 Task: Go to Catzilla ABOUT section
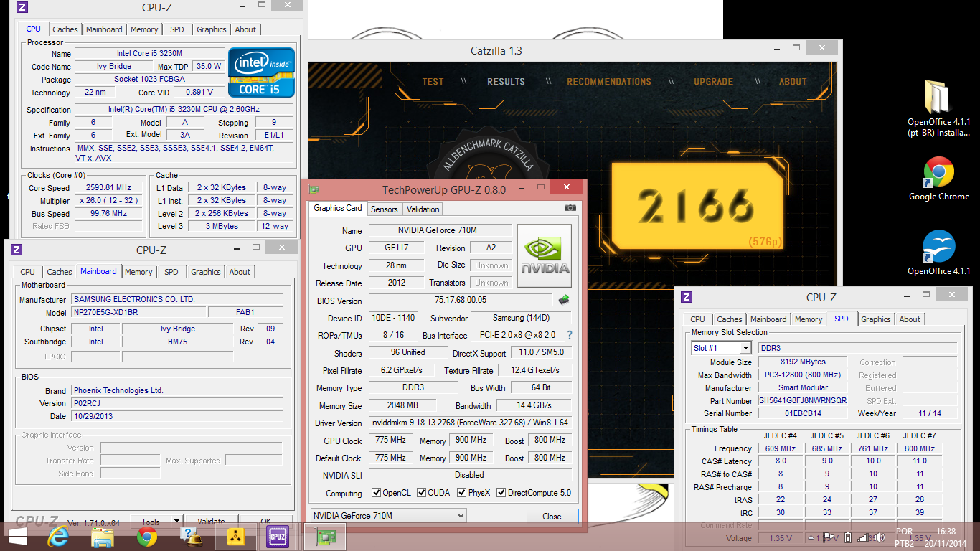click(793, 82)
